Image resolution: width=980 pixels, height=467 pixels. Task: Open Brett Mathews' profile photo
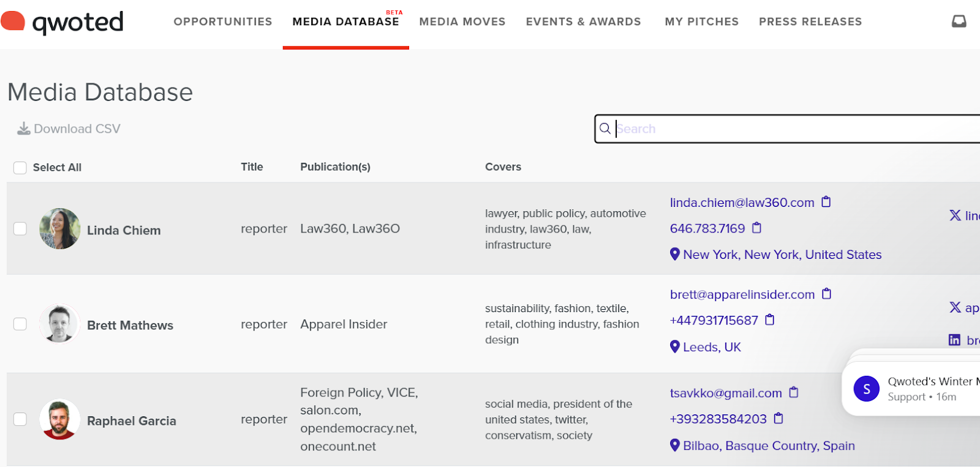[59, 324]
